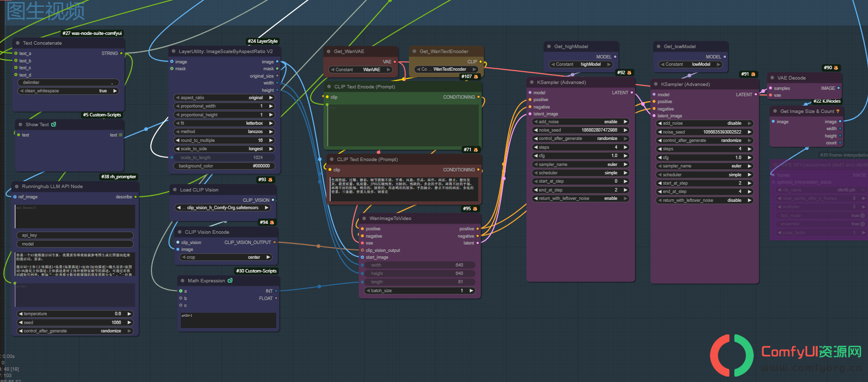The height and width of the screenshot is (382, 868).
Task: Click the Show Text node's title icon
Action: click(54, 125)
